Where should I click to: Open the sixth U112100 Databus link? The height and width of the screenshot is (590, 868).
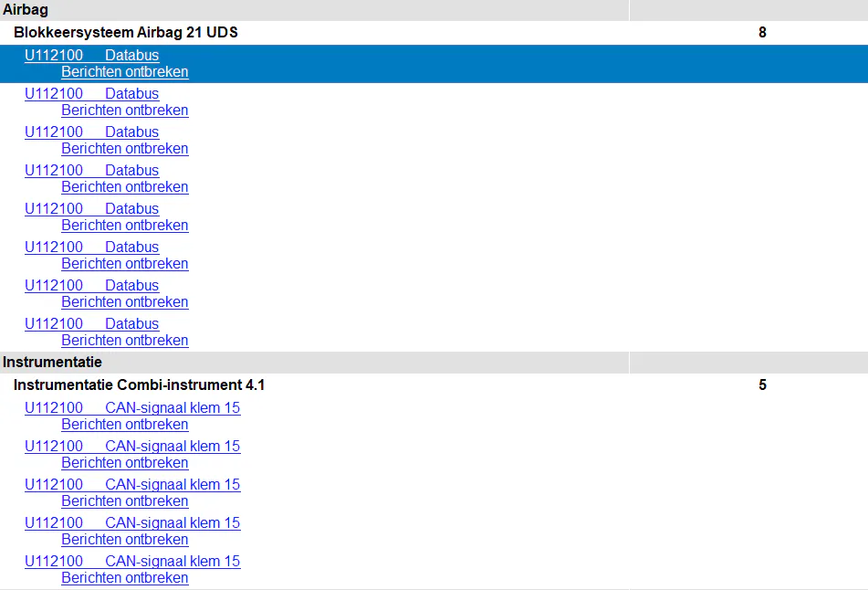[91, 248]
